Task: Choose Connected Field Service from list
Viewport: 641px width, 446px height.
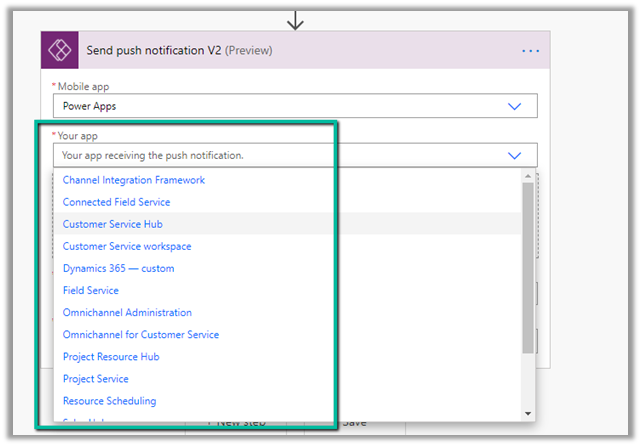Action: coord(116,202)
